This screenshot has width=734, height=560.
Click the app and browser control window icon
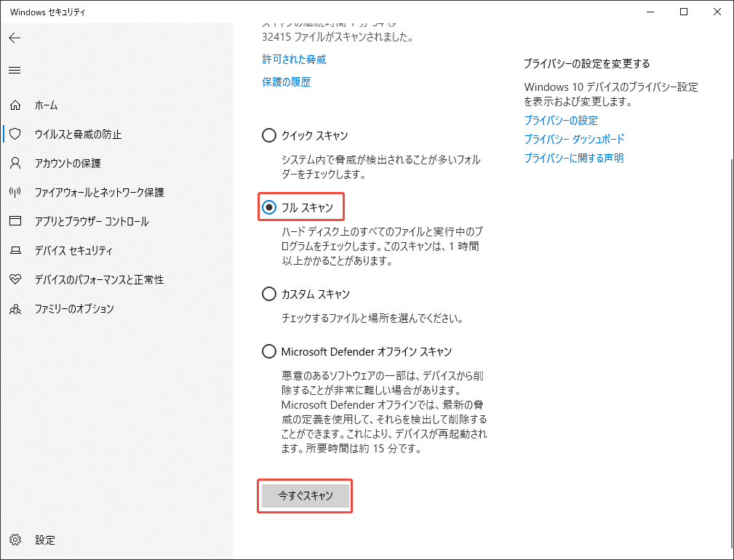15,221
